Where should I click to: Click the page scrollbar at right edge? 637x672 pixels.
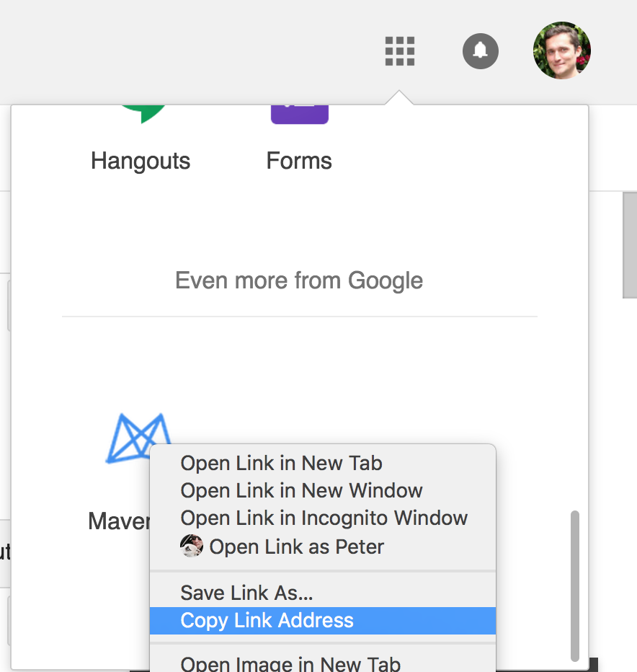[630, 245]
